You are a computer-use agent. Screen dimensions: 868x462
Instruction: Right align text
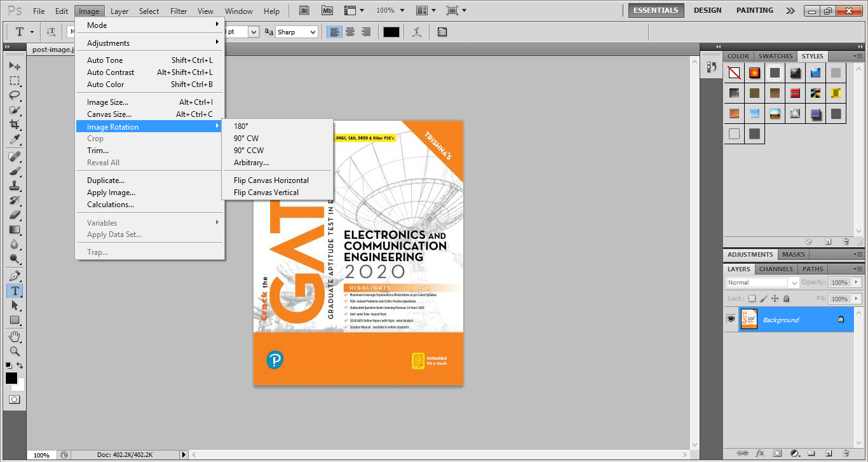tap(366, 32)
